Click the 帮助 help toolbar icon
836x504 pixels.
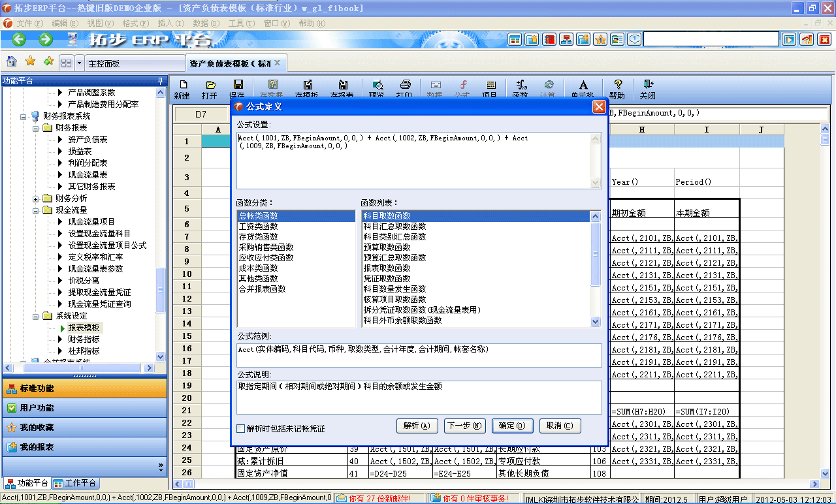[617, 87]
